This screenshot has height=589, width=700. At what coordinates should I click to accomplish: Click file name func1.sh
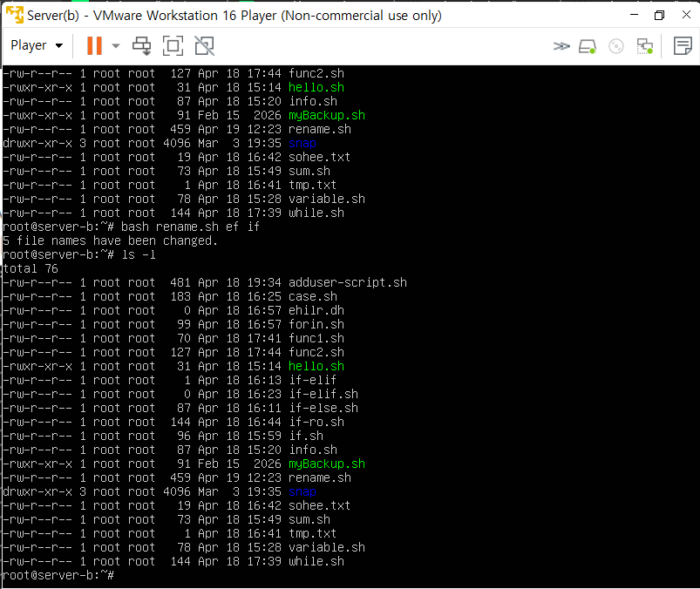click(x=316, y=338)
